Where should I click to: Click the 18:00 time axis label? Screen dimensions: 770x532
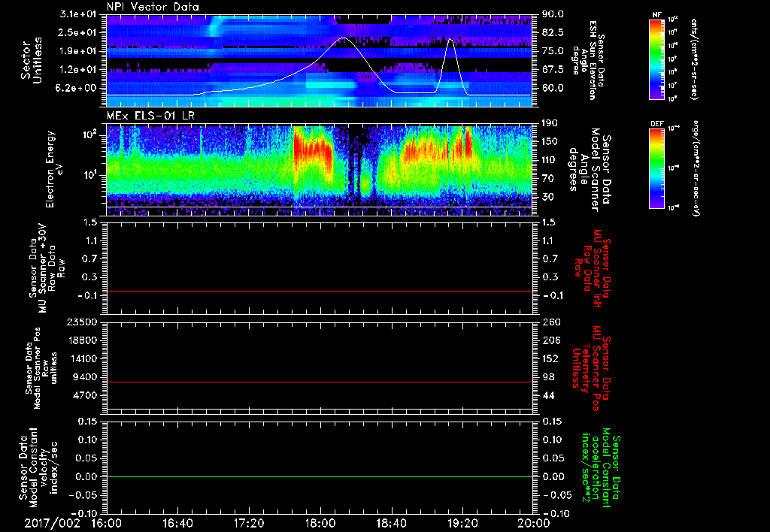click(320, 523)
